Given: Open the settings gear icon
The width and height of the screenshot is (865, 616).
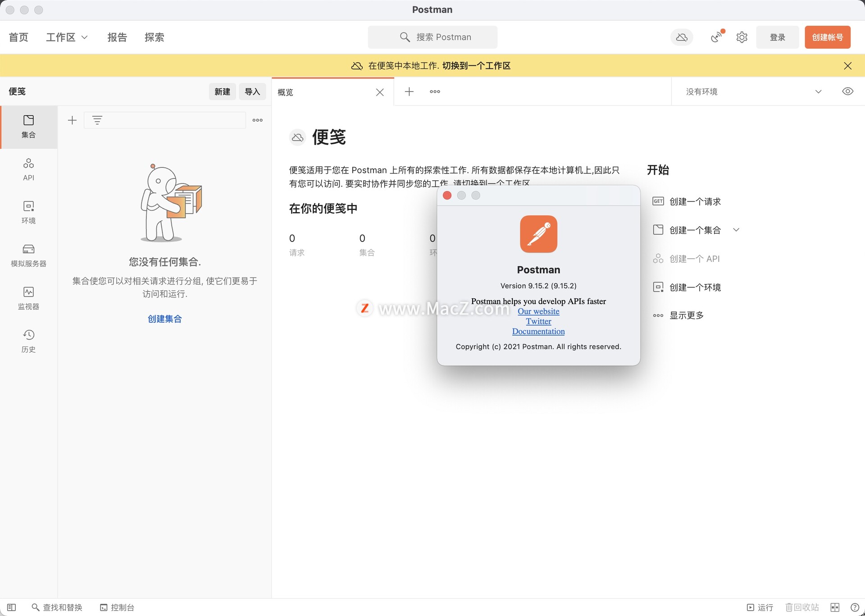Looking at the screenshot, I should [742, 37].
